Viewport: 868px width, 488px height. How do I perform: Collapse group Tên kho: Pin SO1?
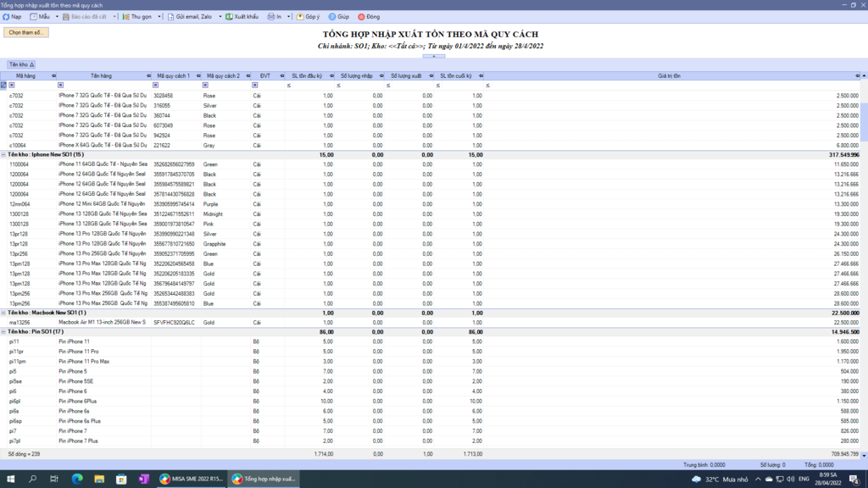click(x=3, y=332)
